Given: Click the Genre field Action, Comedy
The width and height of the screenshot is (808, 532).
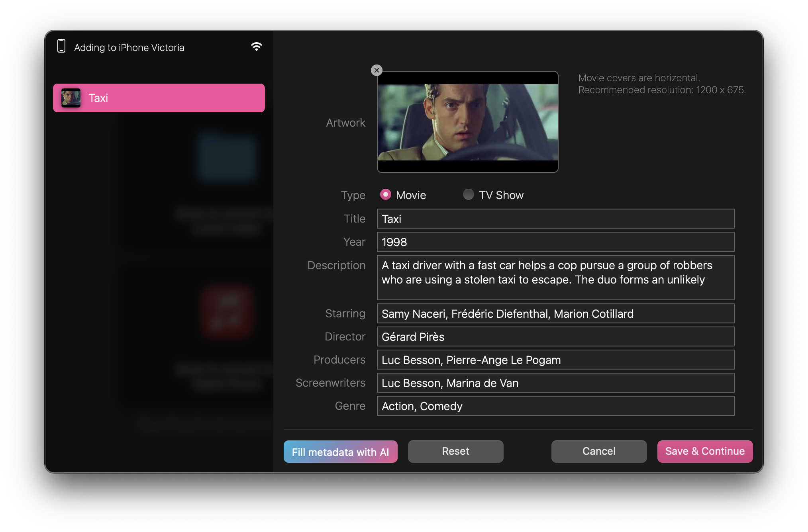Looking at the screenshot, I should [x=555, y=406].
